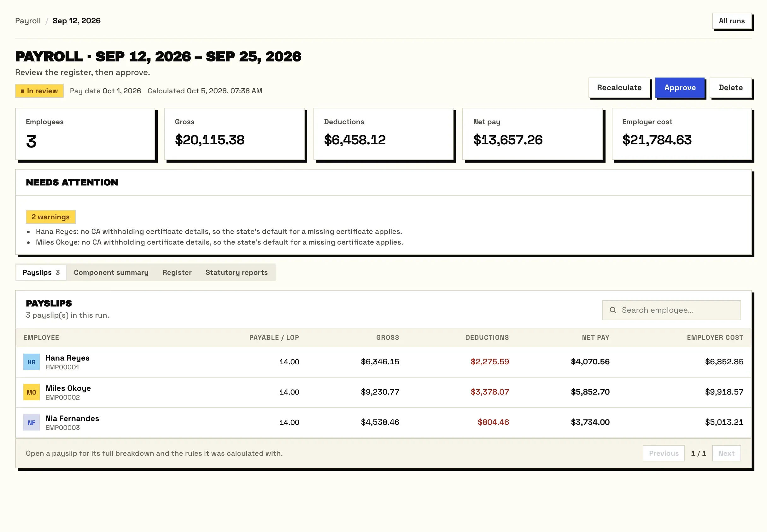Click Nia Fernandes deductions $804.46
The width and height of the screenshot is (767, 532).
click(493, 423)
